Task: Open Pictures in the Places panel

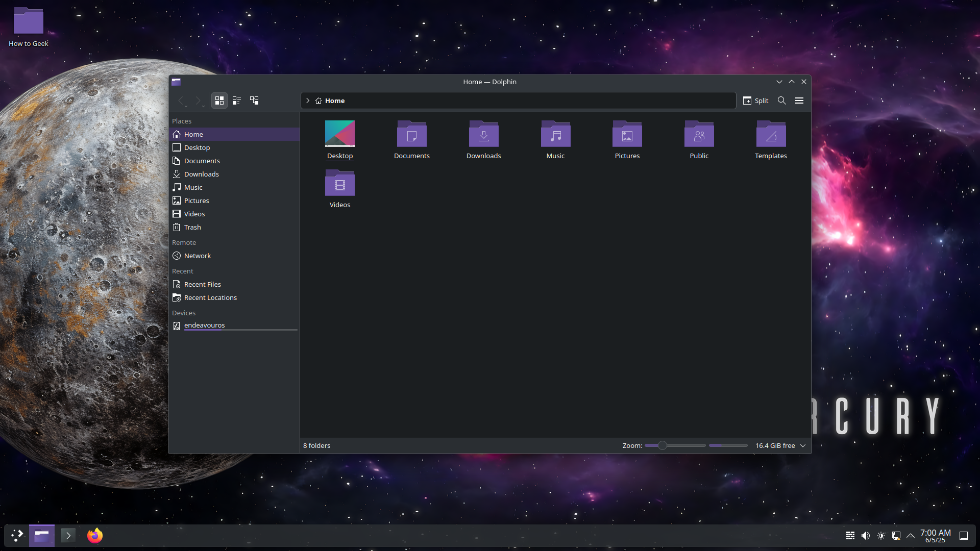Action: [234, 201]
